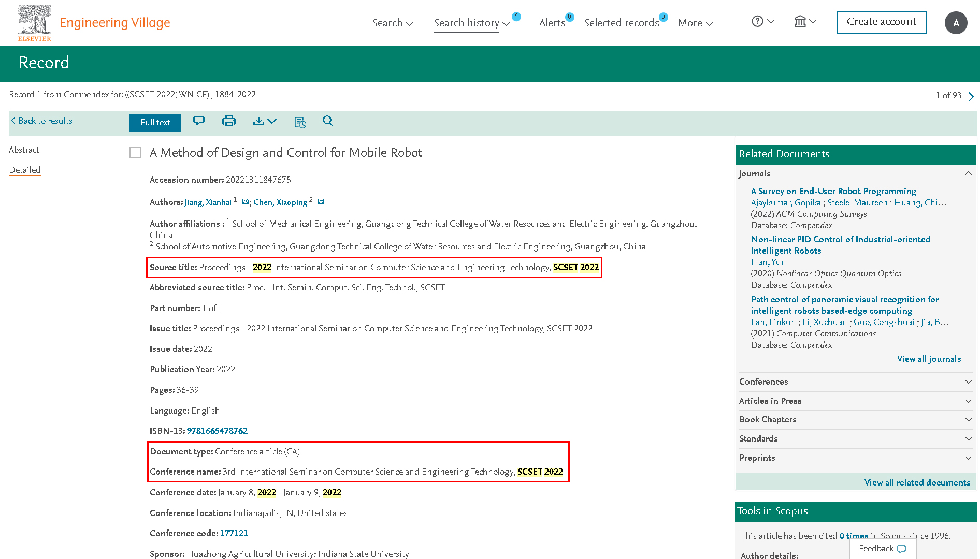Click the user avatar A icon
Image resolution: width=980 pixels, height=559 pixels.
pos(956,23)
